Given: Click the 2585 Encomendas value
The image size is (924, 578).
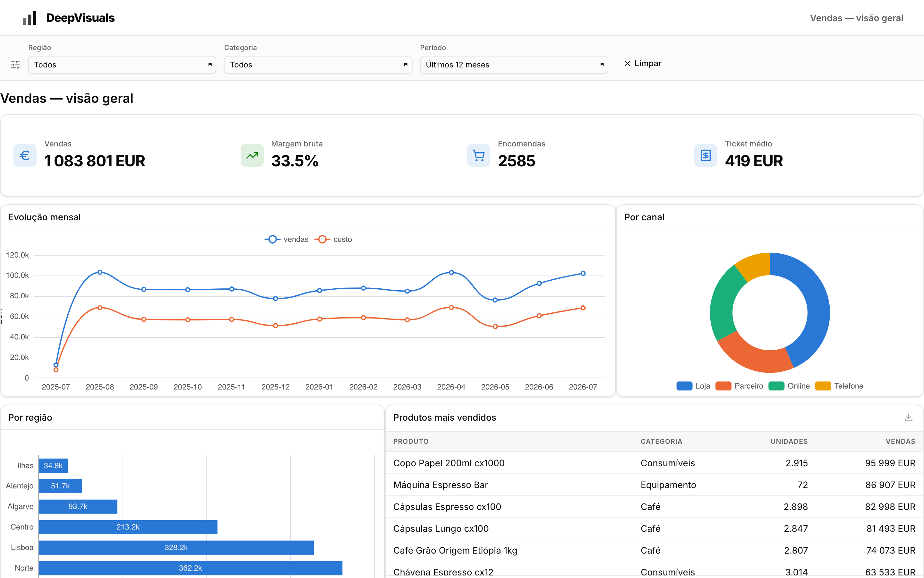Looking at the screenshot, I should tap(517, 161).
